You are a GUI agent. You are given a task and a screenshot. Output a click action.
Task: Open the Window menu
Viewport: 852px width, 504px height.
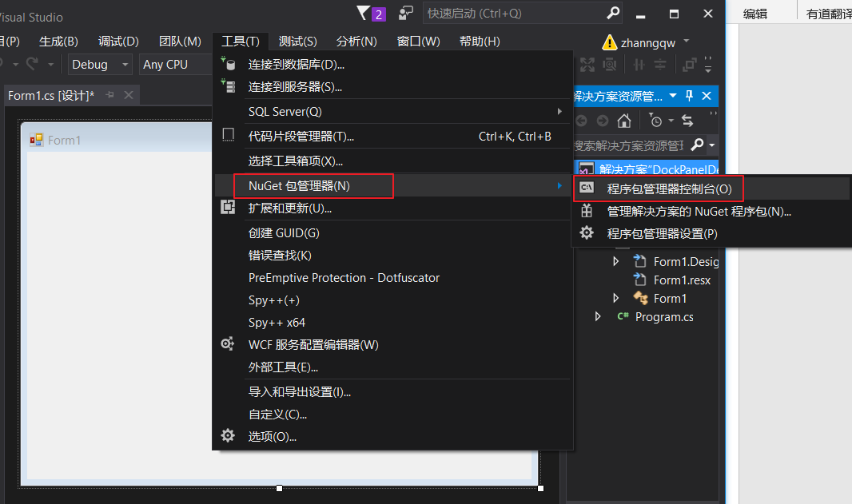pyautogui.click(x=418, y=42)
